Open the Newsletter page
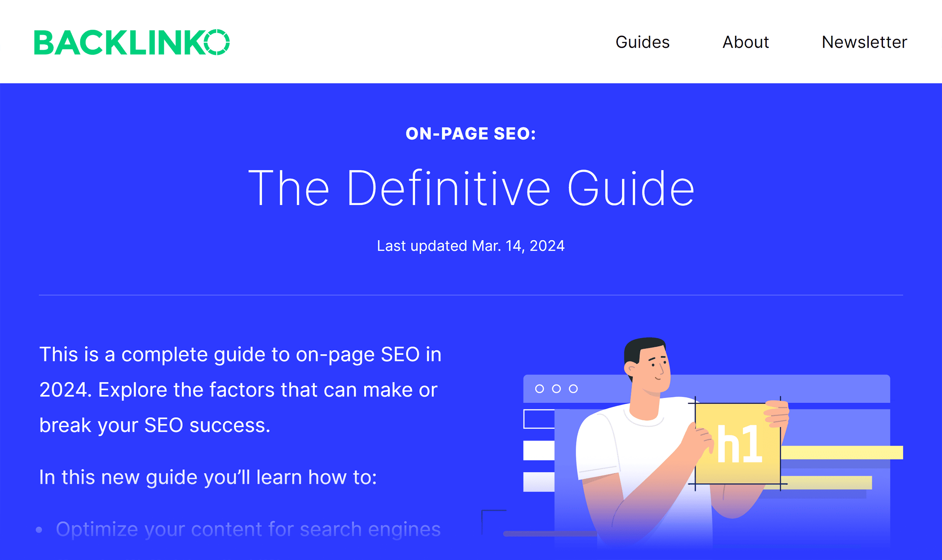 click(x=864, y=42)
